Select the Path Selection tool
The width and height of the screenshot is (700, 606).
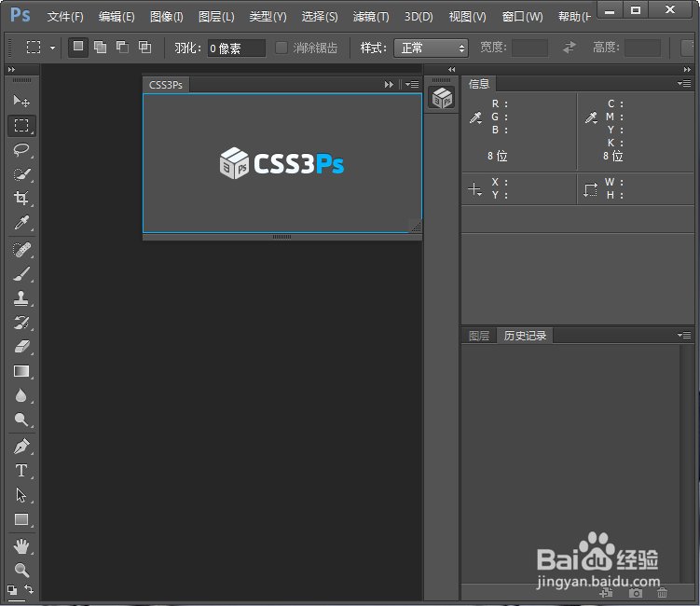click(21, 495)
